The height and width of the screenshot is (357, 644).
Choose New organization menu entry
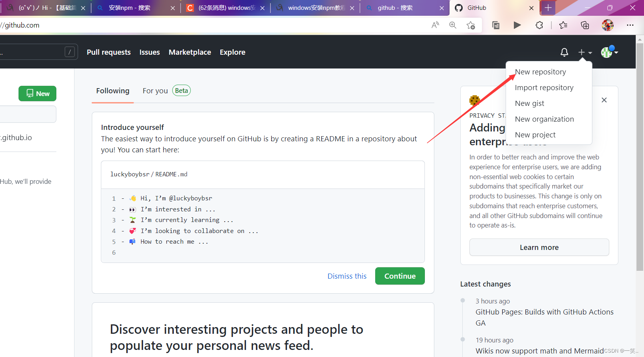(x=544, y=119)
